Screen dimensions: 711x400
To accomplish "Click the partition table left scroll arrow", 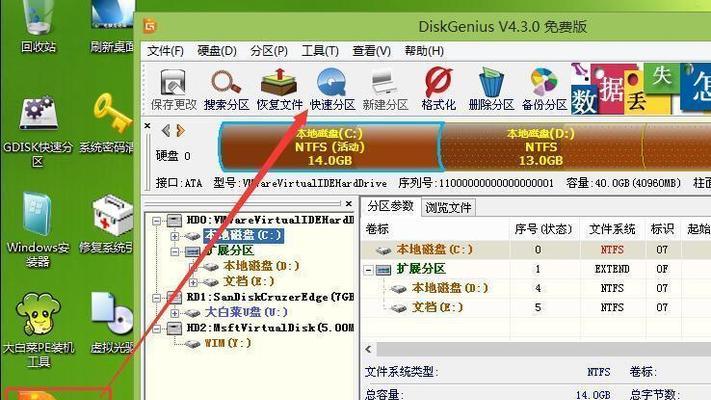I will [x=369, y=349].
